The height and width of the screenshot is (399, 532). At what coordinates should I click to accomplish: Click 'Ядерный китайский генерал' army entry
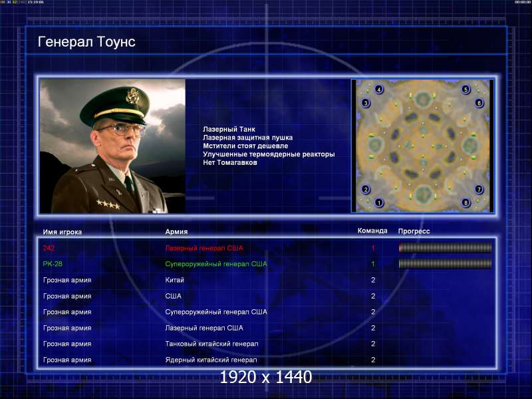pos(211,360)
